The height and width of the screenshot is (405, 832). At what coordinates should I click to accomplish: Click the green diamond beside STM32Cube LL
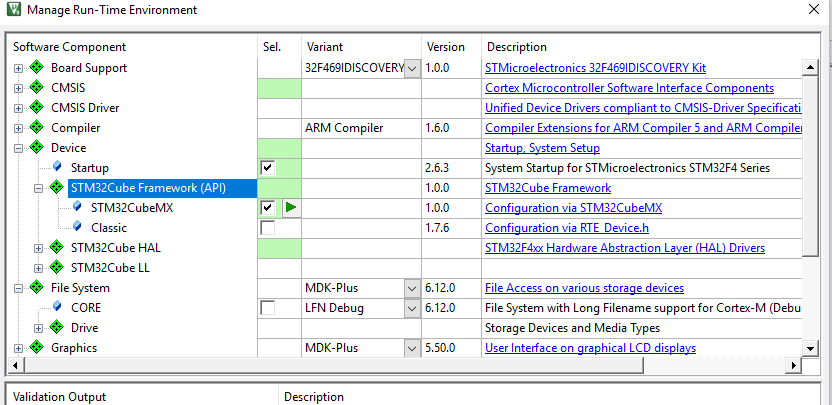click(56, 268)
